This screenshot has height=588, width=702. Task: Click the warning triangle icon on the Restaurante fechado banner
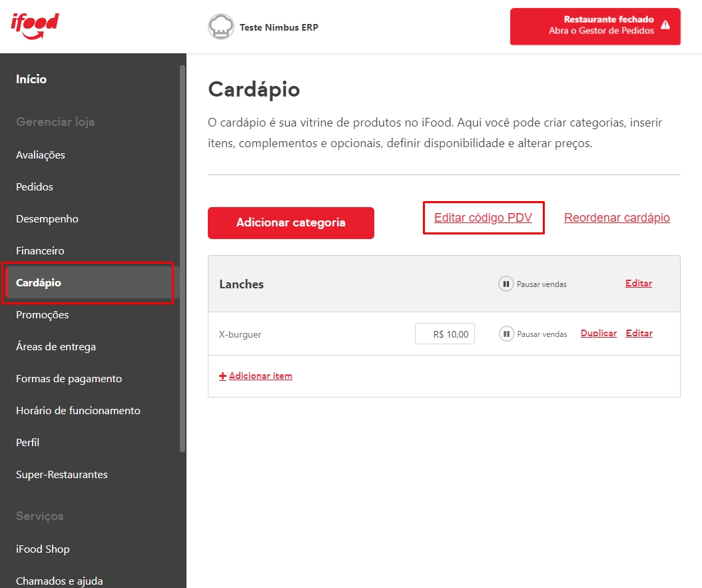tap(665, 25)
